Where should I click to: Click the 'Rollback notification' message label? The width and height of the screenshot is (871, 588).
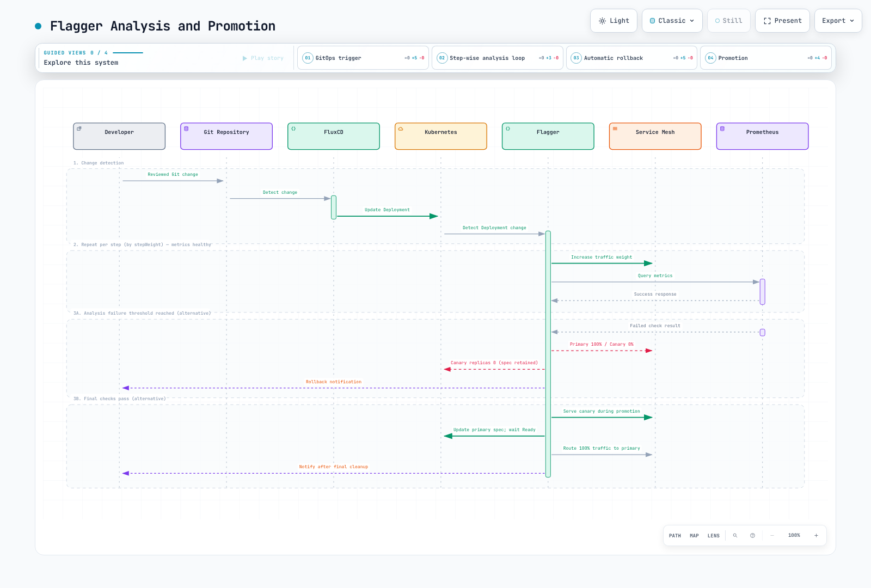334,382
